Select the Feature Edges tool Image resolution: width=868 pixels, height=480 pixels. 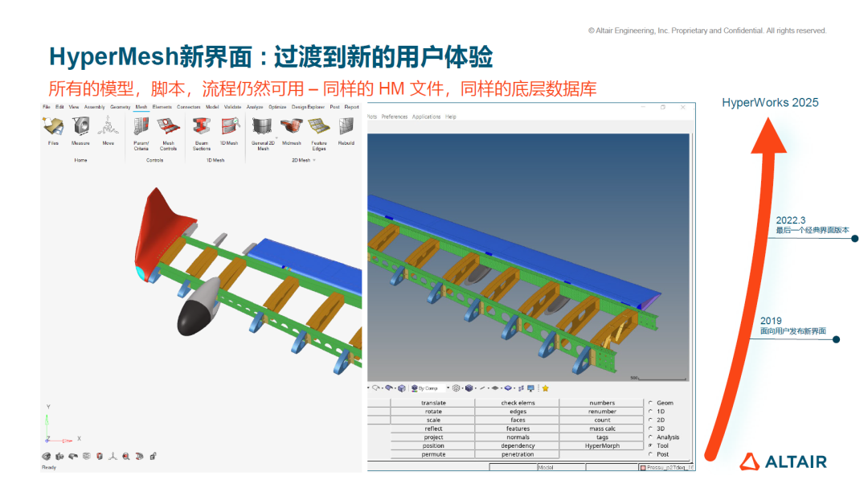pos(319,128)
